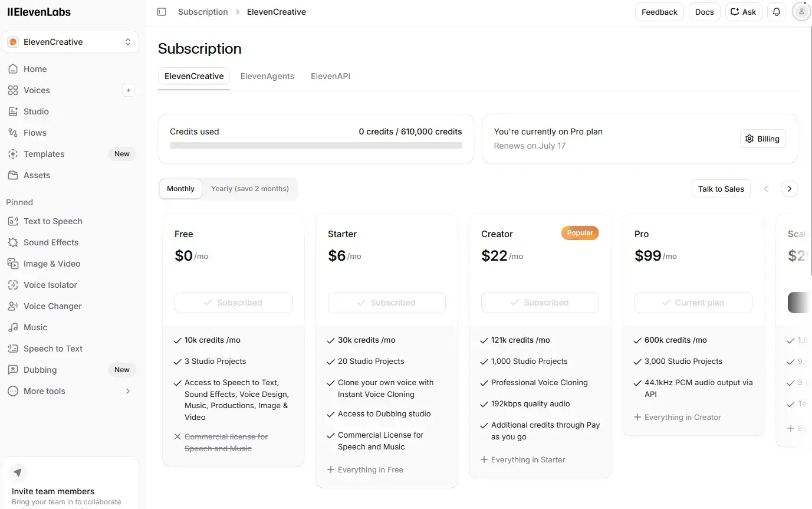Click the Assets icon in sidebar
812x509 pixels.
[x=12, y=175]
